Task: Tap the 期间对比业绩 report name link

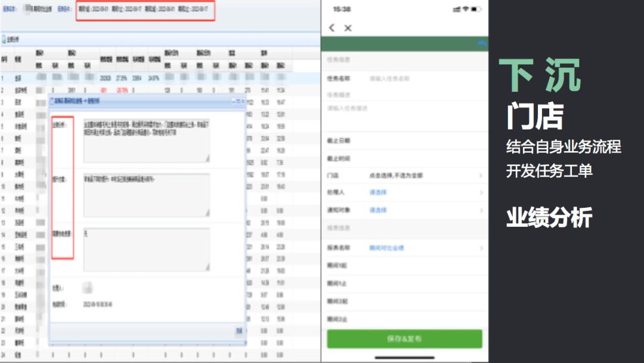Action: pyautogui.click(x=386, y=248)
